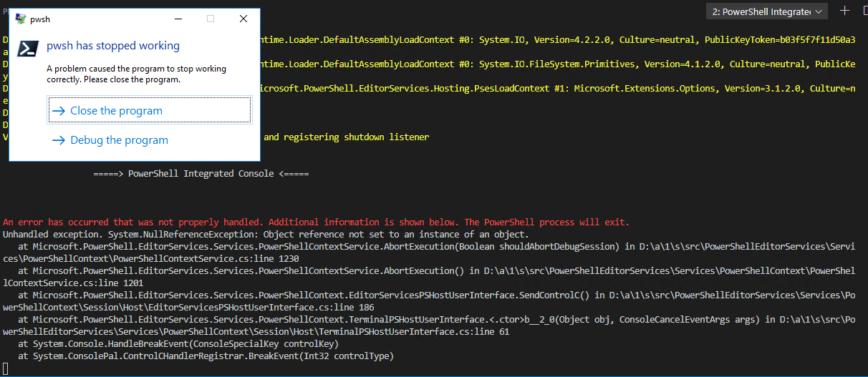Click the 'System.IO.FileSystem.Primitives, Version=4.1.2.0' log line
The width and height of the screenshot is (868, 377).
[559, 64]
